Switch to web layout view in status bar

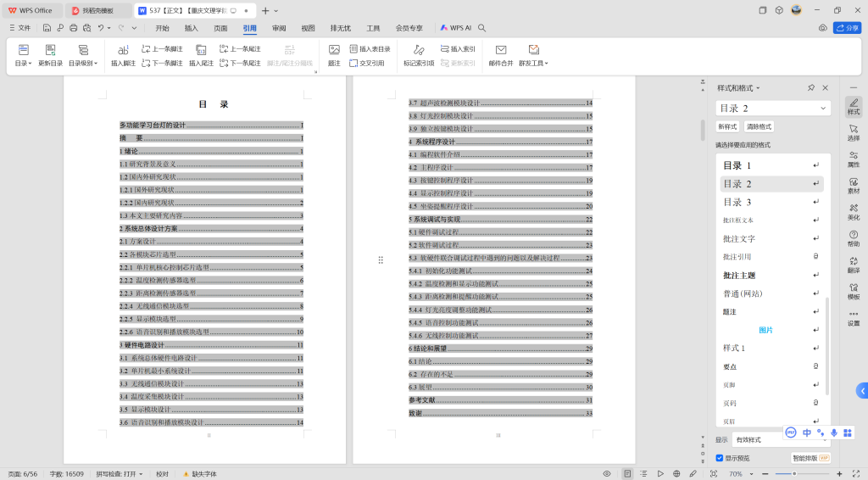tap(676, 473)
